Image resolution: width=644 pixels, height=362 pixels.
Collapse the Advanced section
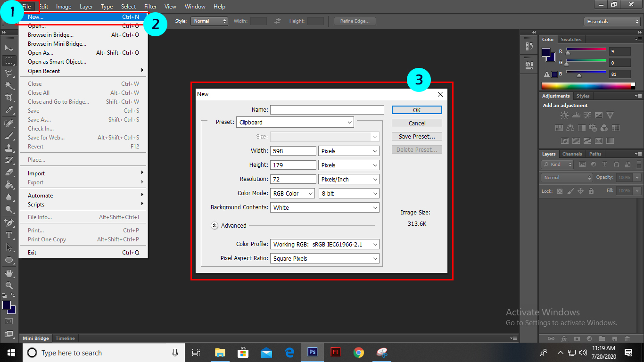click(215, 225)
